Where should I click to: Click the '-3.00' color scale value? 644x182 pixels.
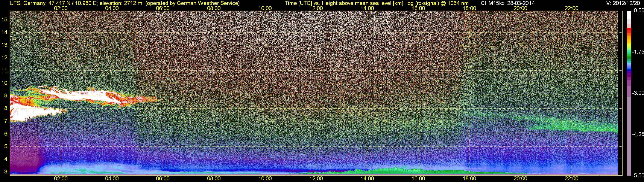coord(638,93)
